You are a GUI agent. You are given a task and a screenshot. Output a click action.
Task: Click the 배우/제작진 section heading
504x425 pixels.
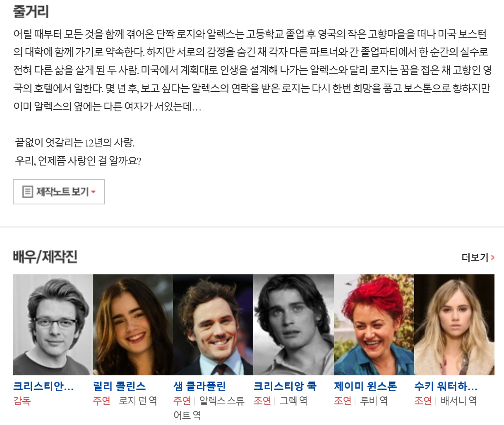45,257
